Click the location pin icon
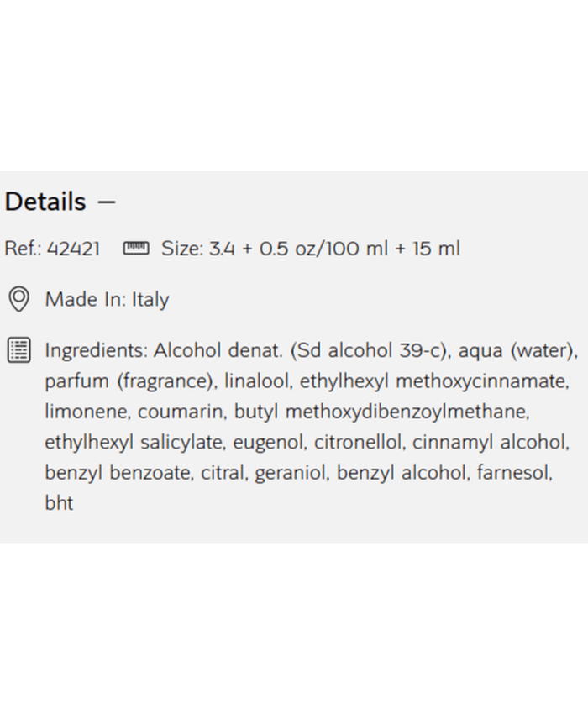This screenshot has width=588, height=714. 18,299
